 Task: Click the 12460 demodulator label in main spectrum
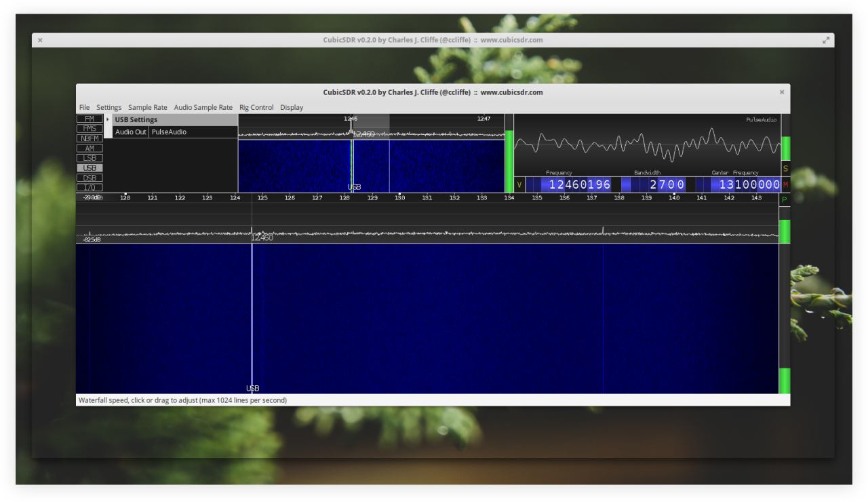click(262, 238)
